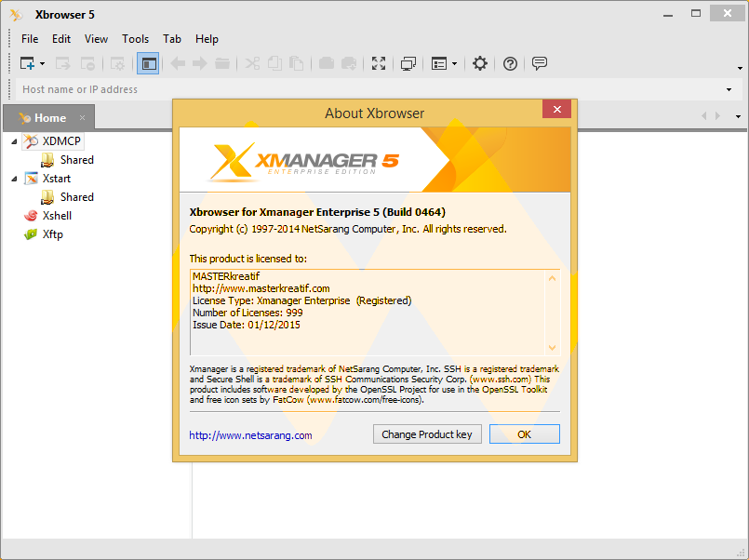
Task: Open the view layout dropdown arrow
Action: click(454, 63)
